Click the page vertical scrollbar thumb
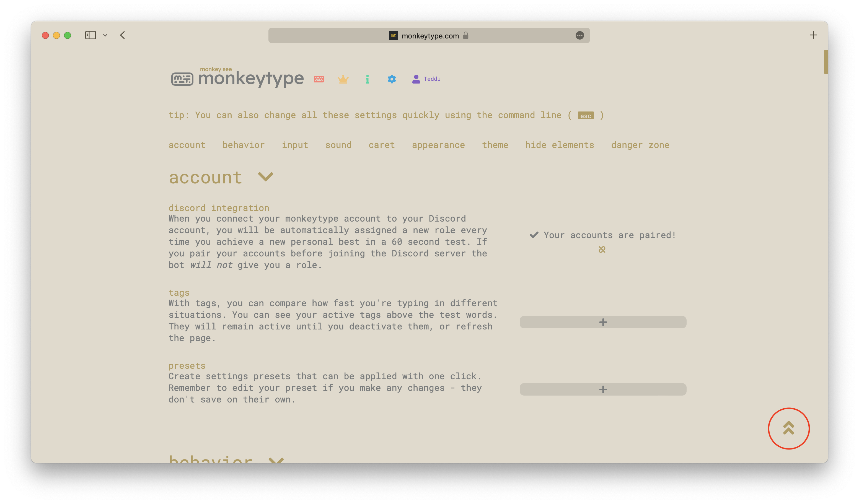The width and height of the screenshot is (859, 504). [826, 62]
